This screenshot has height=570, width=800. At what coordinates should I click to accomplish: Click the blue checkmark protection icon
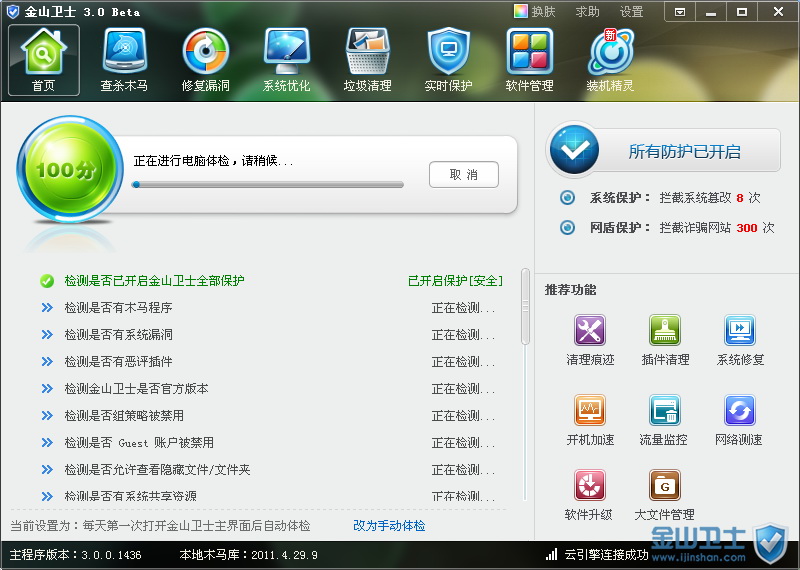pos(574,150)
